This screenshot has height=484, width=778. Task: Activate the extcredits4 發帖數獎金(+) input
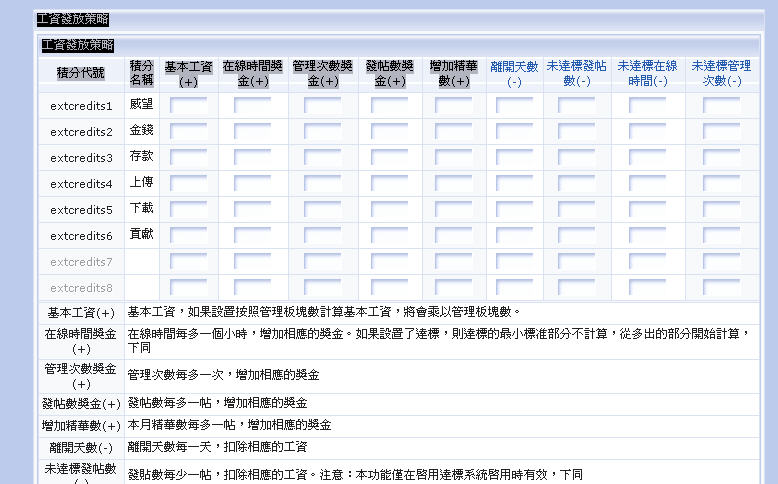[x=389, y=184]
